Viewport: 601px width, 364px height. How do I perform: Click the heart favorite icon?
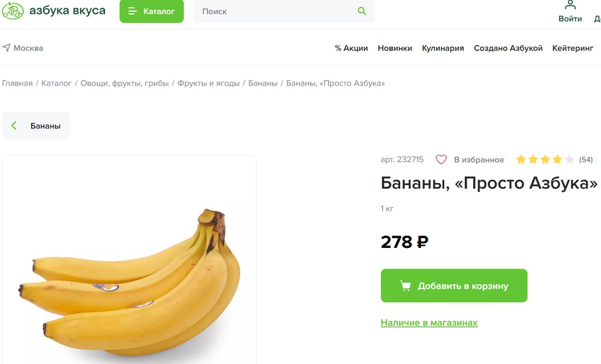click(x=441, y=159)
